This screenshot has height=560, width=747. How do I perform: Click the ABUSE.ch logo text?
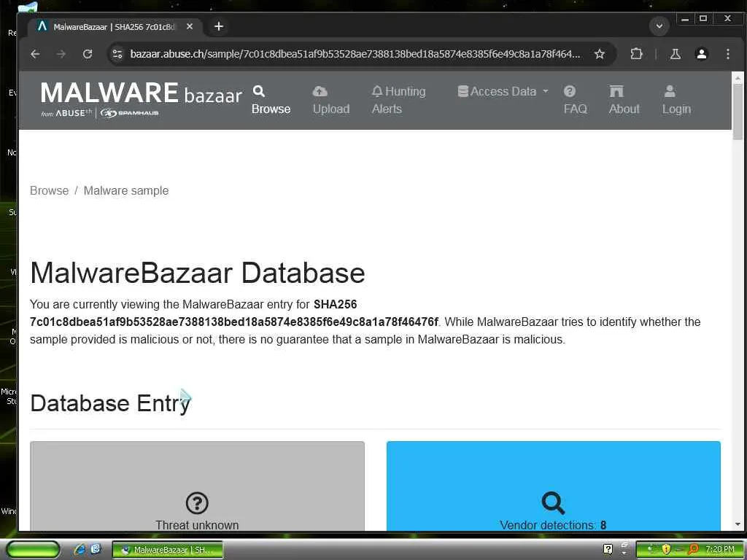pos(74,113)
